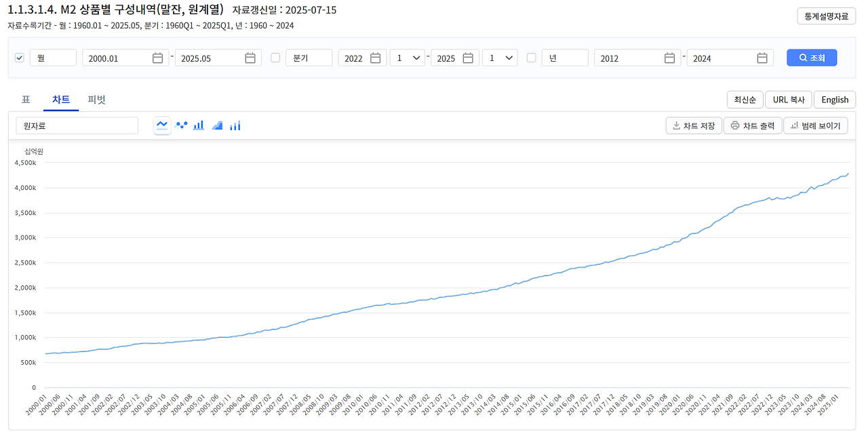The height and width of the screenshot is (432, 868).
Task: Open calendar for monthly end date 2025.05
Action: coord(250,58)
